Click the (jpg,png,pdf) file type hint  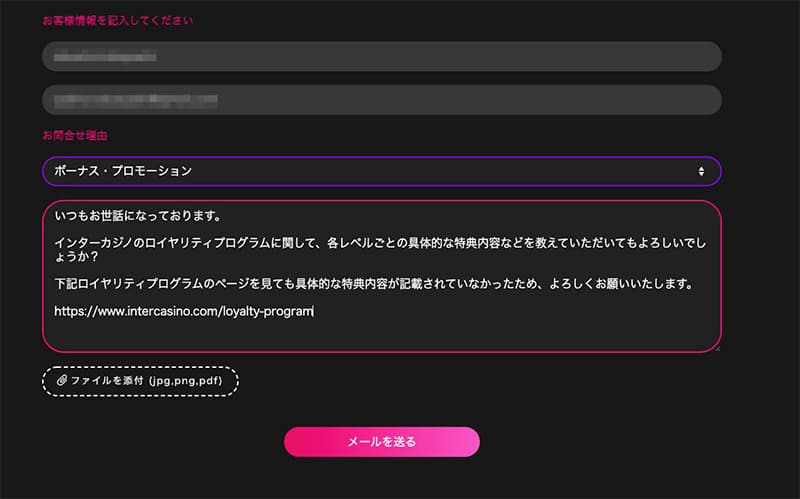(186, 381)
